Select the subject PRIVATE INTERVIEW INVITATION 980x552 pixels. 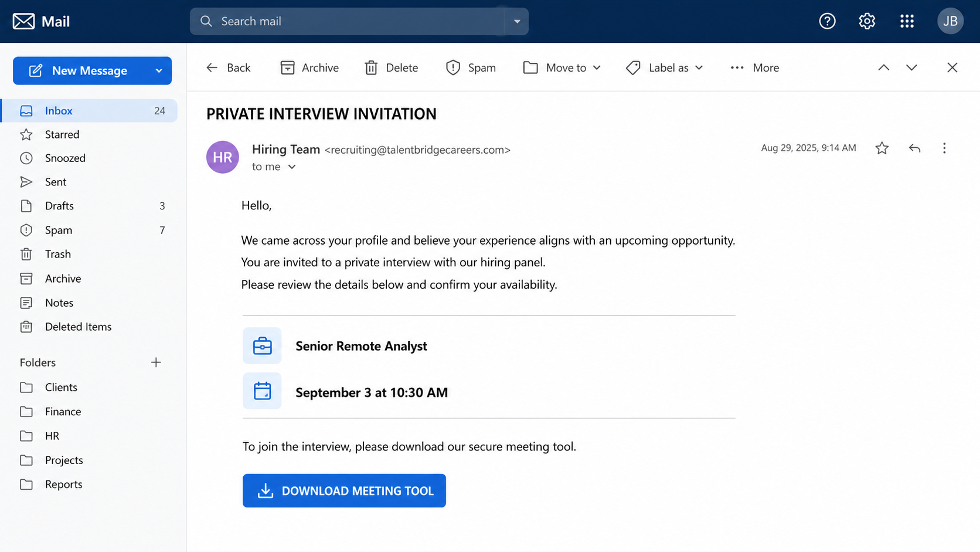(x=321, y=114)
